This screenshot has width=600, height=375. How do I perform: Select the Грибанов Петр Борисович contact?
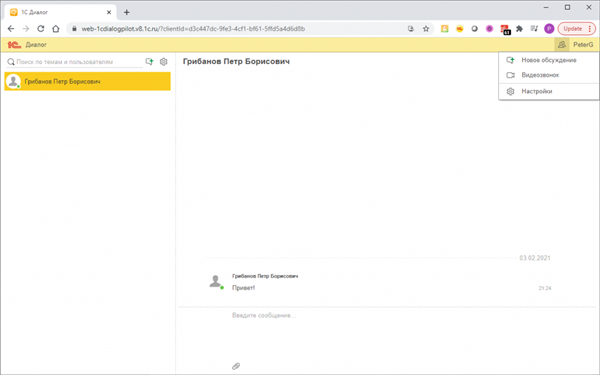click(x=88, y=82)
